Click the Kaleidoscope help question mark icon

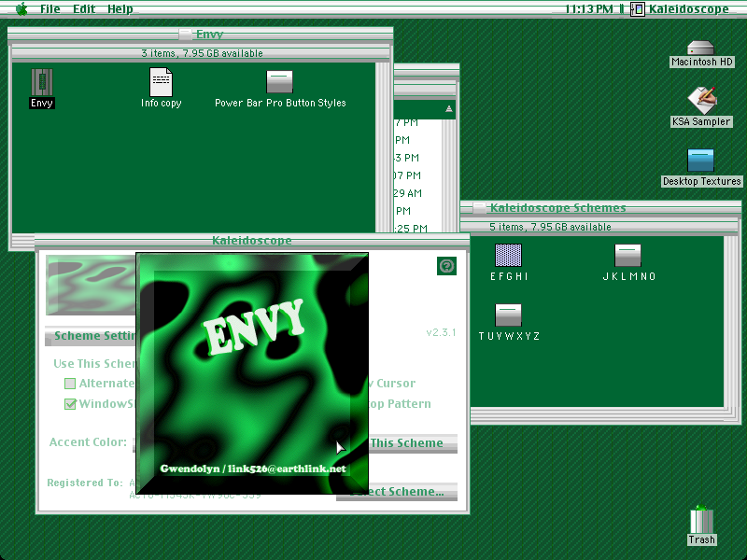(446, 266)
